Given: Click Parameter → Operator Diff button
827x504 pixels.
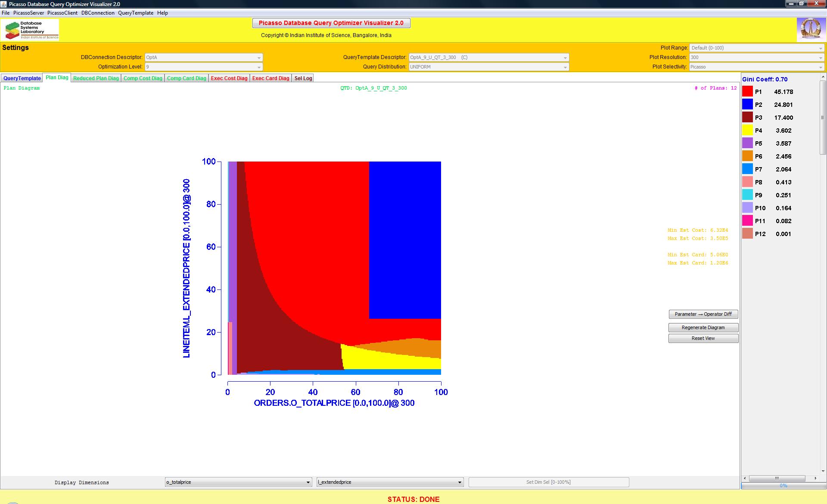Looking at the screenshot, I should 703,314.
